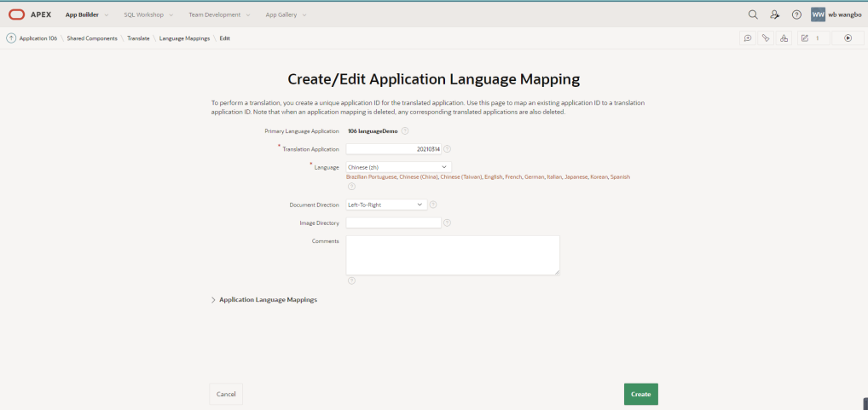Open the SQL Workshop menu

point(148,15)
